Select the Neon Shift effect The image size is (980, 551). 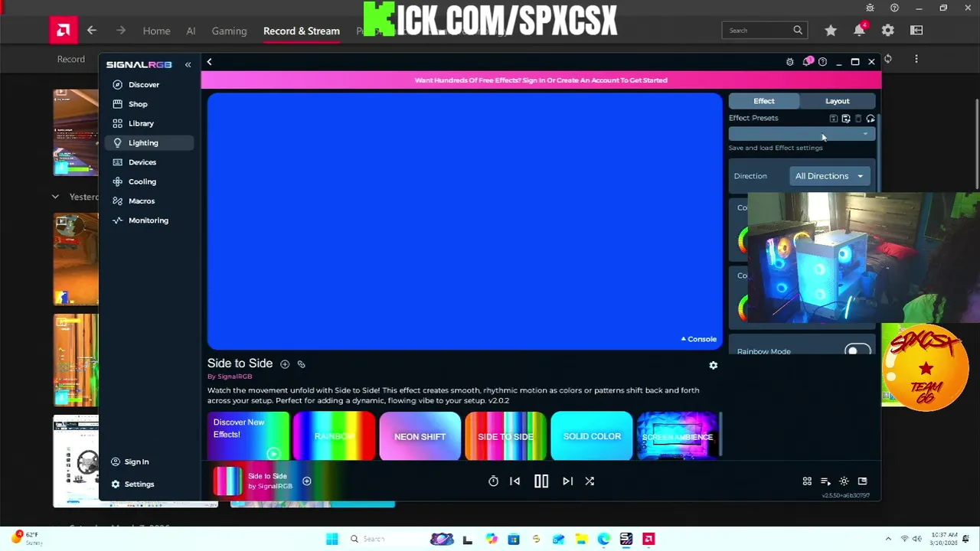(420, 436)
